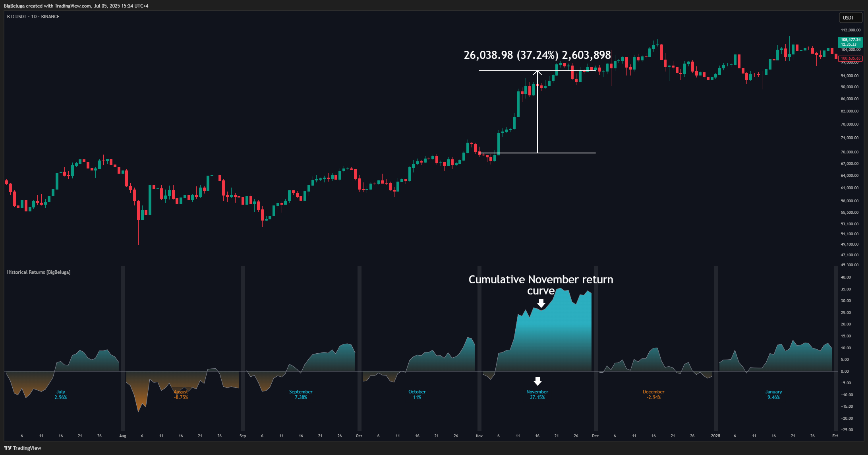Image resolution: width=868 pixels, height=455 pixels.
Task: Click the 0.00 value on indicator scale
Action: click(845, 372)
